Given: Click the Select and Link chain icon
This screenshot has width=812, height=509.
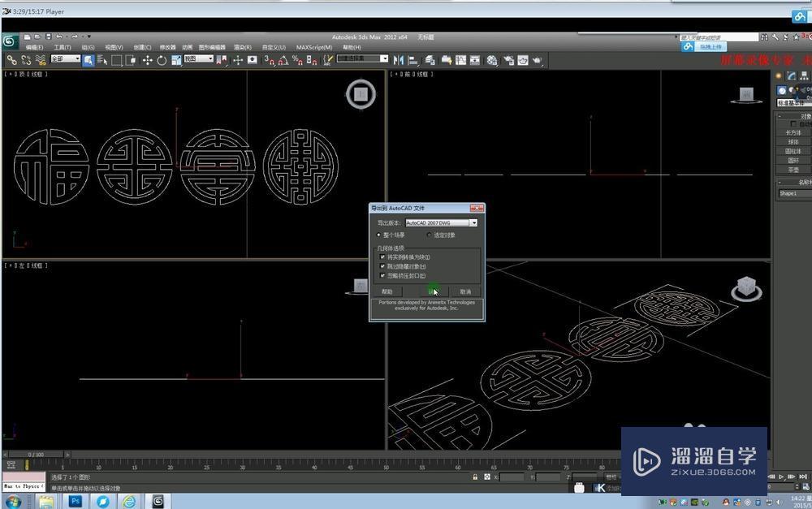Looking at the screenshot, I should click(x=11, y=60).
